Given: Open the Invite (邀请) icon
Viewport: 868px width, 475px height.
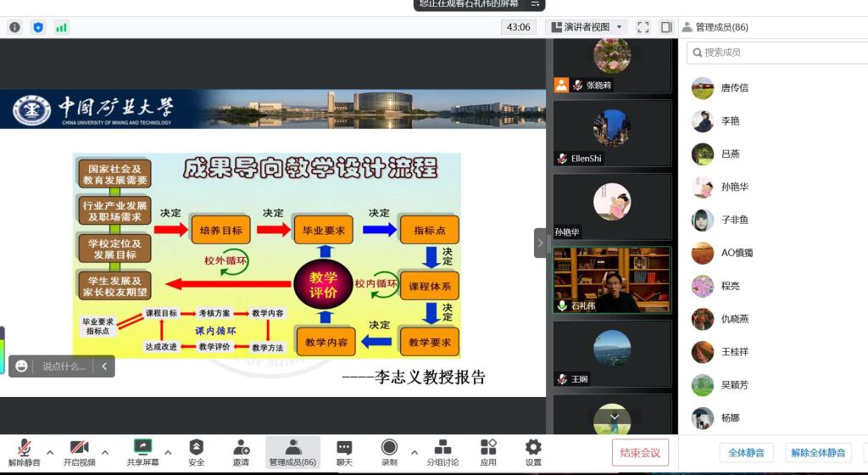Looking at the screenshot, I should pos(242,452).
